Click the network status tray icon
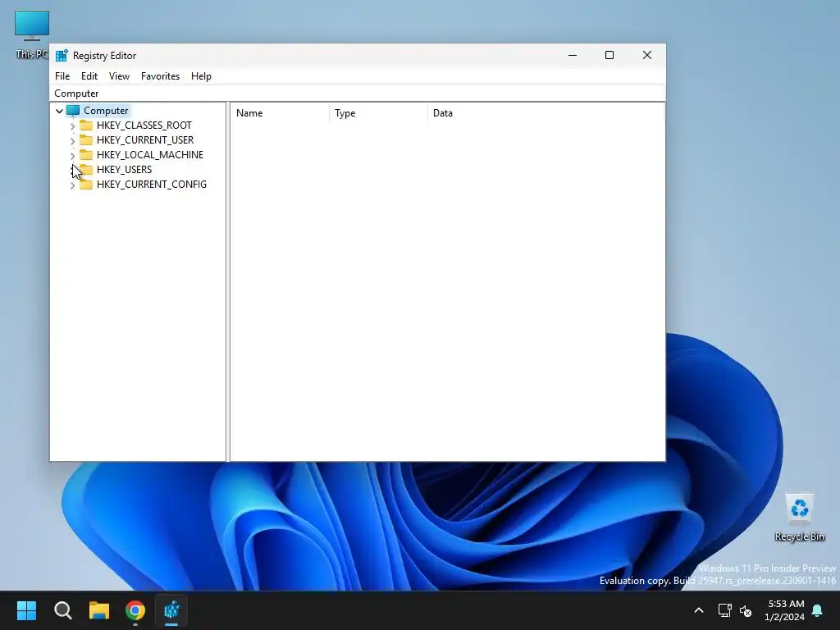This screenshot has height=630, width=840. pyautogui.click(x=725, y=610)
